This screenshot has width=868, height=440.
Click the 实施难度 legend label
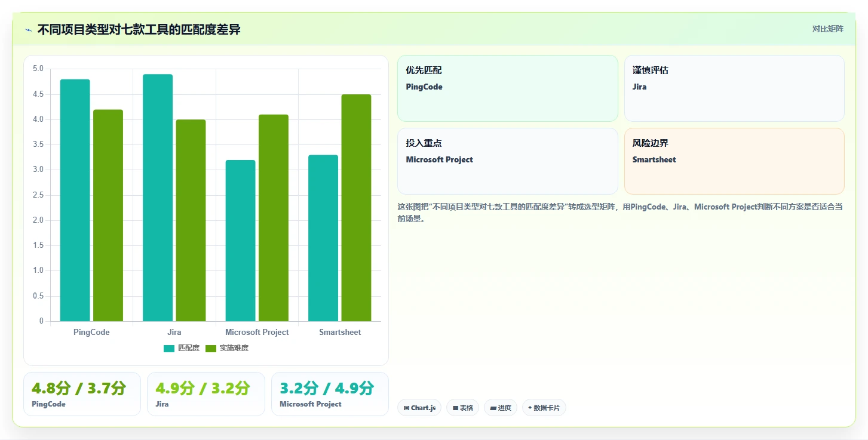[x=234, y=348]
